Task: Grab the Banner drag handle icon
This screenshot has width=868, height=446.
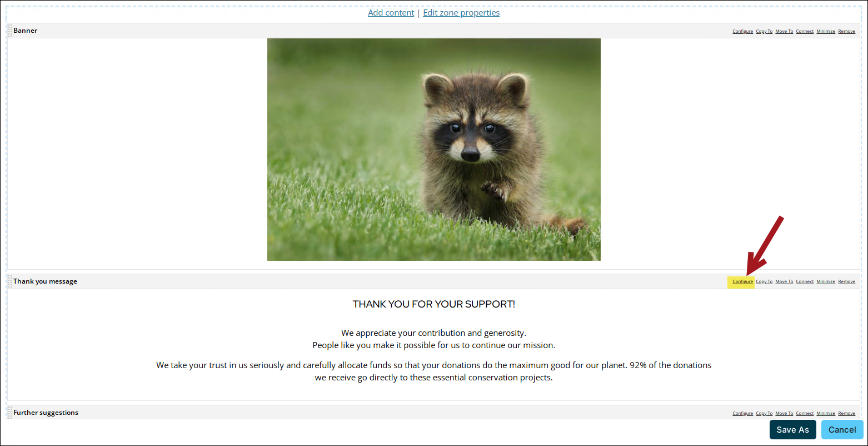Action: (10, 31)
